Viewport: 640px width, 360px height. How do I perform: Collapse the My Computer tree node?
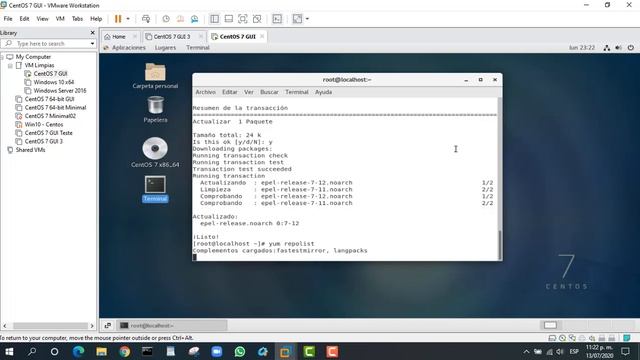pos(2,57)
